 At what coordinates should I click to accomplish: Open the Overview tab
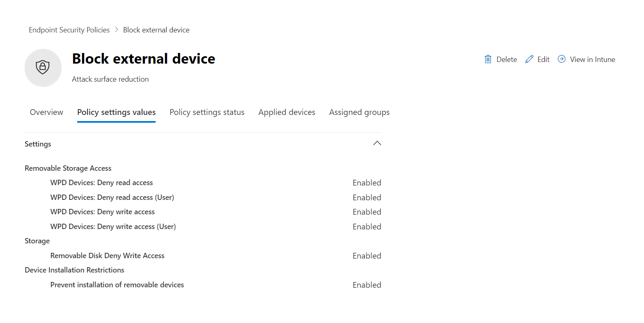pyautogui.click(x=46, y=112)
